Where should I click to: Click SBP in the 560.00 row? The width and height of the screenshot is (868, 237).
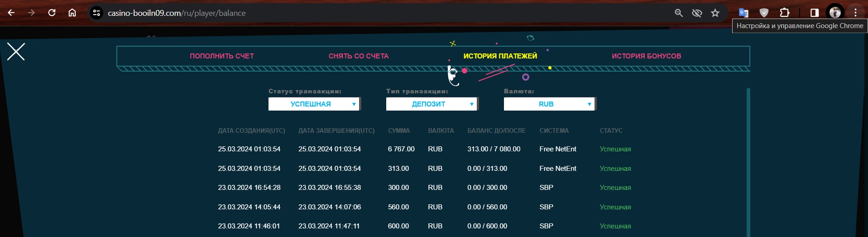pyautogui.click(x=547, y=207)
